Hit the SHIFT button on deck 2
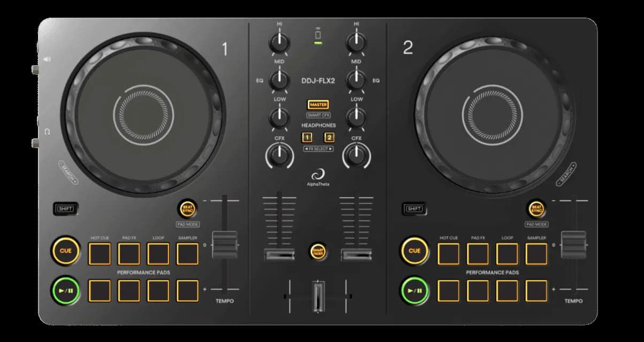Viewport: 644px width, 342px height. tap(415, 208)
